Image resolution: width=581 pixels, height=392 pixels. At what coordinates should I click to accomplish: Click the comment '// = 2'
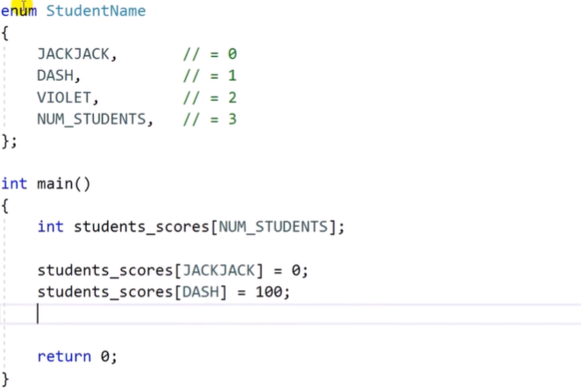click(x=210, y=97)
